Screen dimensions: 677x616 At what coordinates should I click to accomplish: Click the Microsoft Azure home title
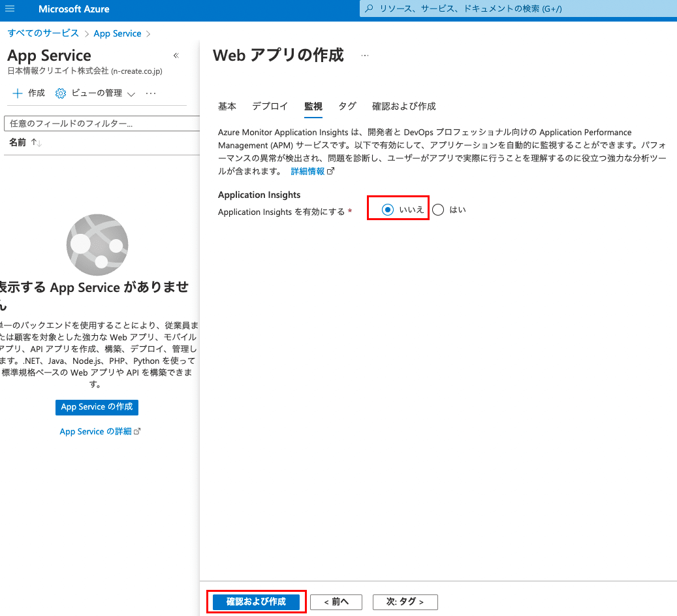(x=74, y=9)
